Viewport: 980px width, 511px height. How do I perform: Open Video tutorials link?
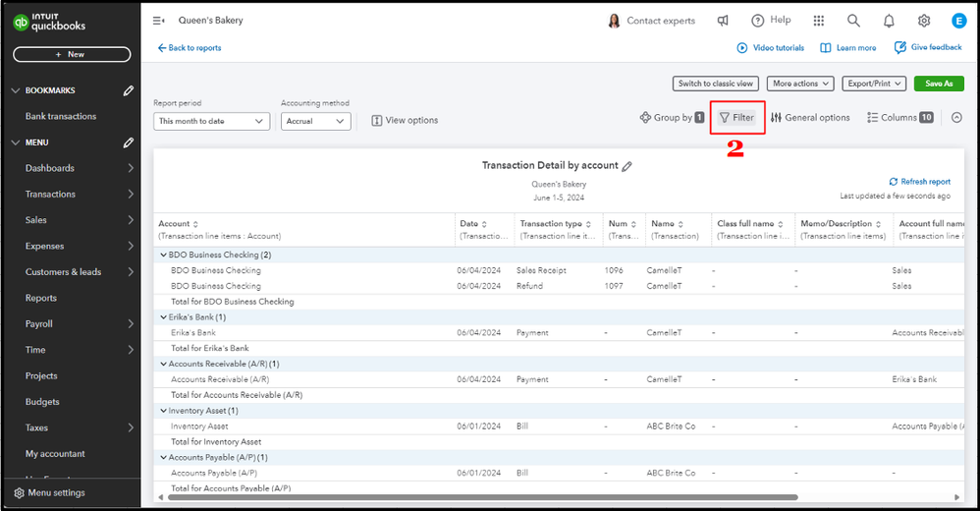click(x=771, y=48)
